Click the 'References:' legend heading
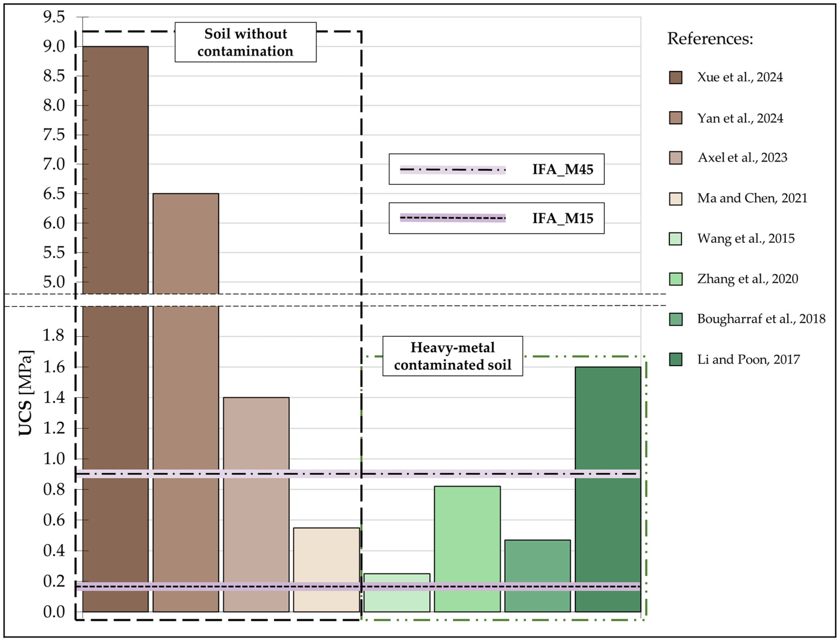The image size is (840, 643). 710,39
